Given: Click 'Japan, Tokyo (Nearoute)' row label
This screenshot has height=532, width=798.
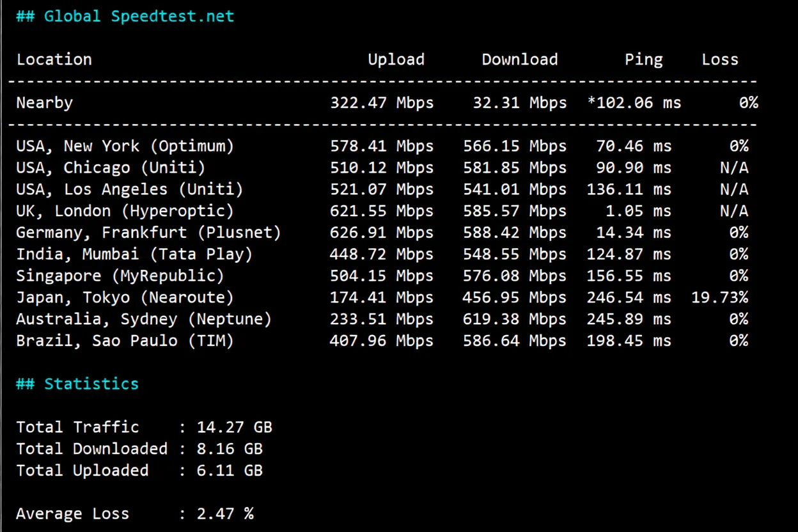Looking at the screenshot, I should coord(125,298).
